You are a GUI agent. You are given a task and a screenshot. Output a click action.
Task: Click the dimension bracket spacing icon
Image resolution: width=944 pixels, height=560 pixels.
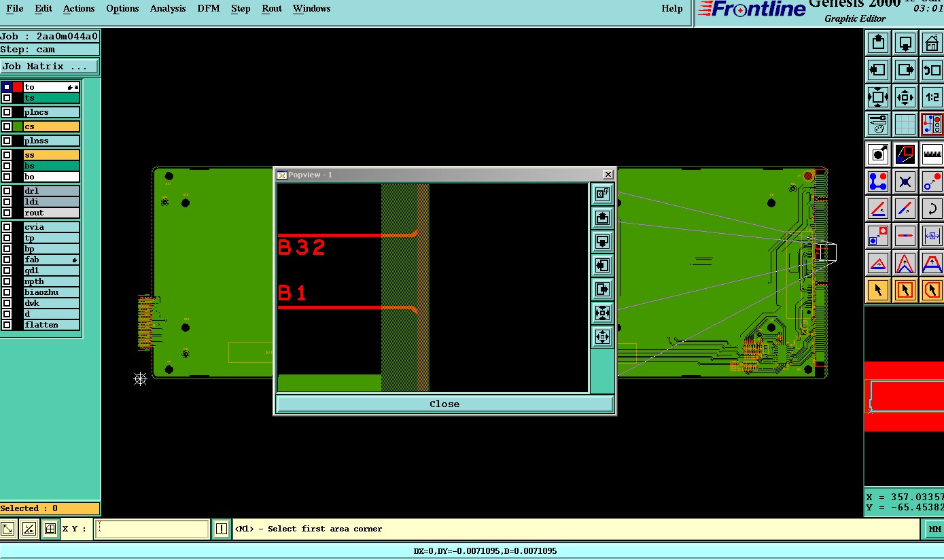[932, 236]
